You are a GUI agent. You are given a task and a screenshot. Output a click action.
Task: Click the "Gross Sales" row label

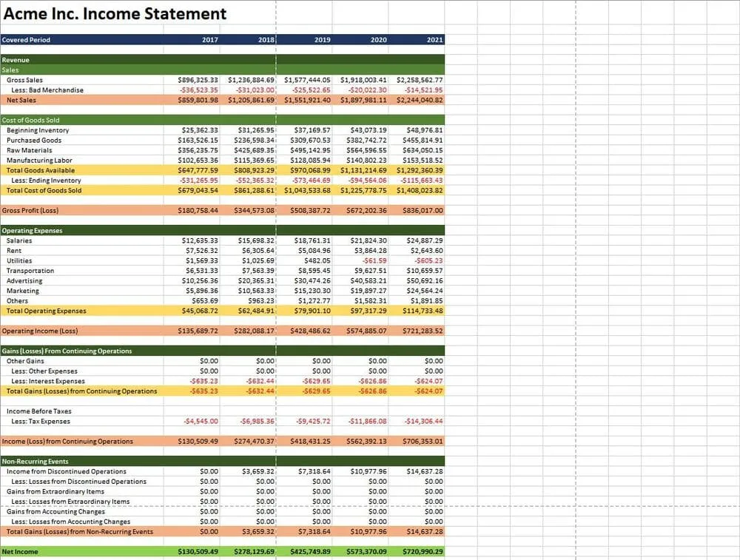(24, 79)
